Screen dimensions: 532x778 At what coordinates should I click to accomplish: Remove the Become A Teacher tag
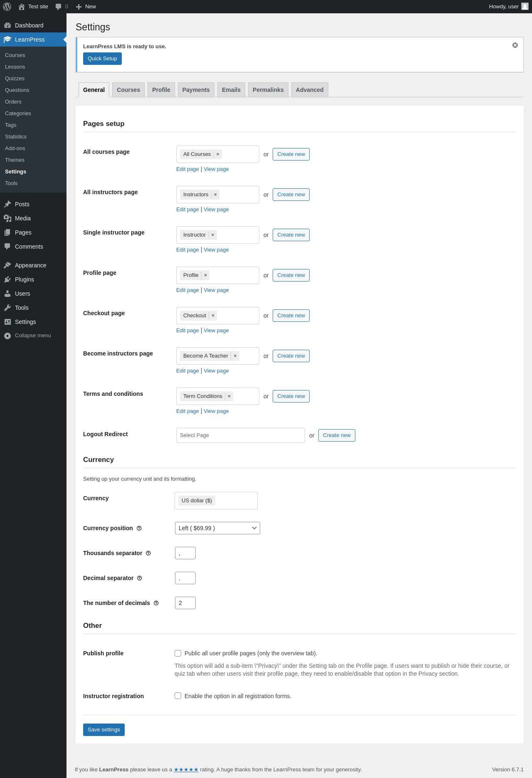[235, 356]
